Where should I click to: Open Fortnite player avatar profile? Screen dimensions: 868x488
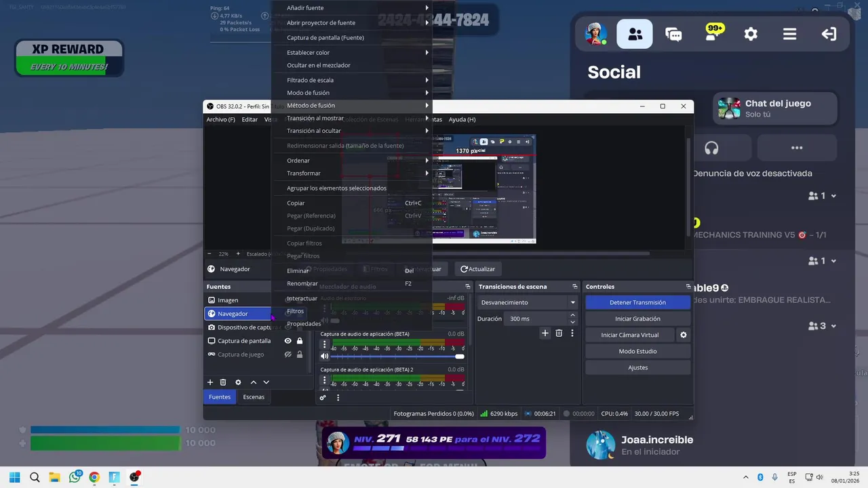596,33
